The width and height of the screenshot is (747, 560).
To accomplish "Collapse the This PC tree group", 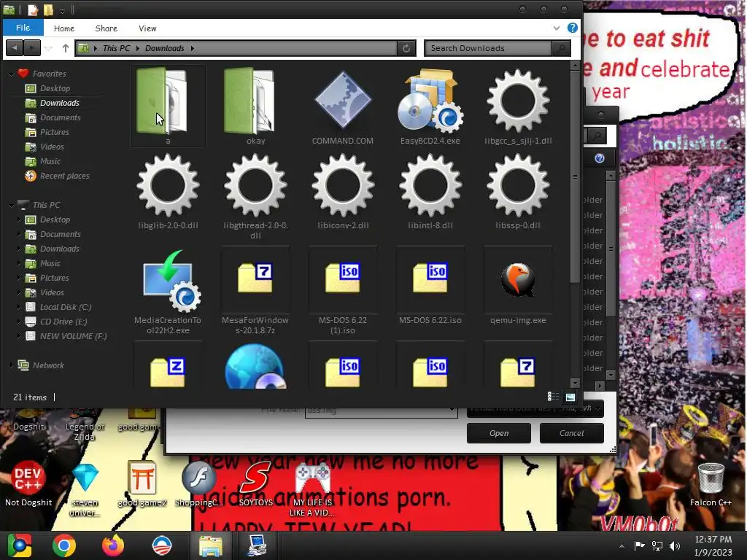I will [10, 205].
